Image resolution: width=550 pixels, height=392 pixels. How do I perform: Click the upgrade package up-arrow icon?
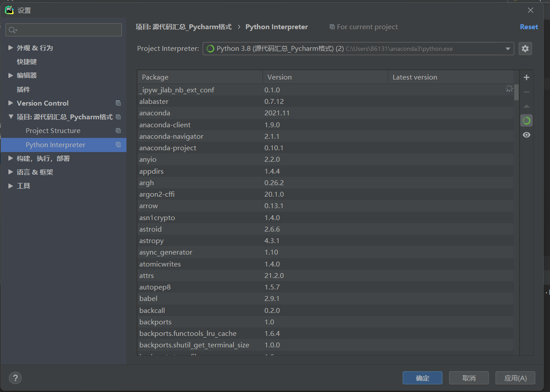(526, 107)
